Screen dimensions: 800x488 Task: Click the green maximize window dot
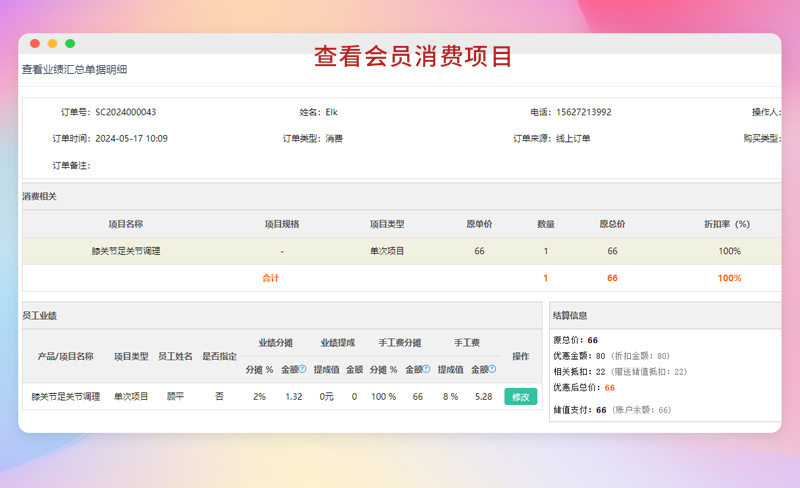click(x=70, y=43)
